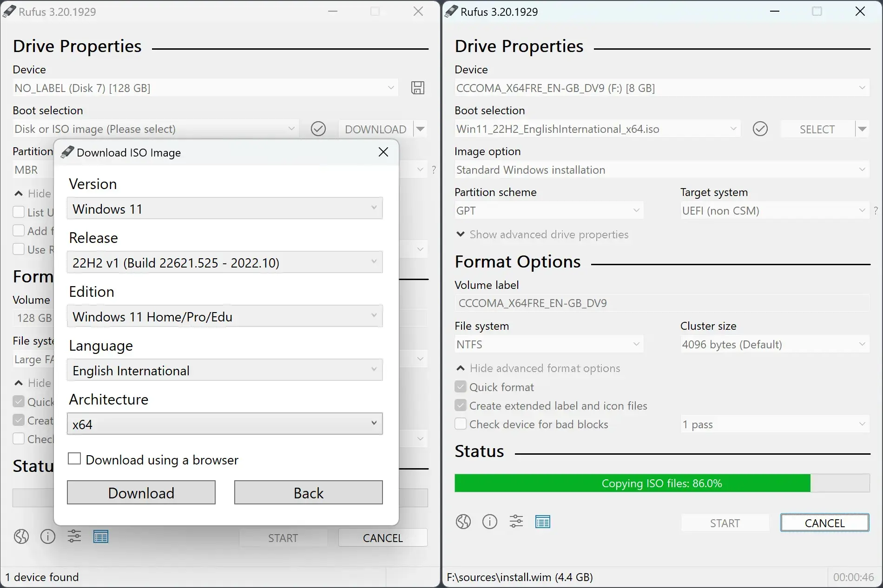Image resolution: width=883 pixels, height=588 pixels.
Task: Click the elapsed time 00:00:46 in the status bar
Action: 854,577
